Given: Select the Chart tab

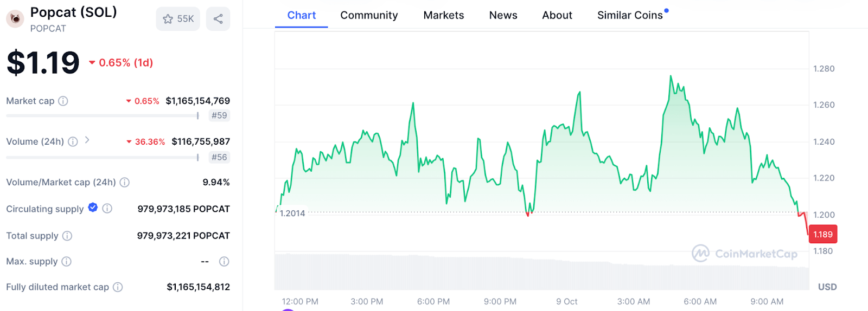Looking at the screenshot, I should [x=302, y=15].
